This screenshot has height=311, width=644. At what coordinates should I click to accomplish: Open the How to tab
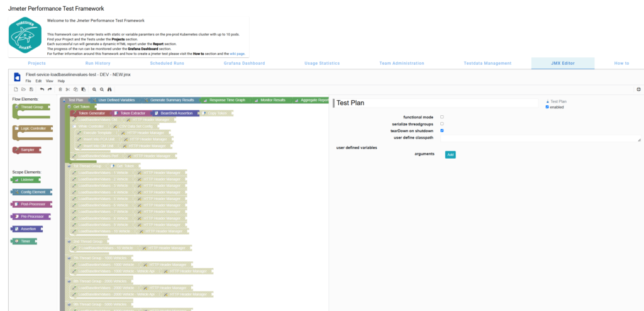[621, 64]
